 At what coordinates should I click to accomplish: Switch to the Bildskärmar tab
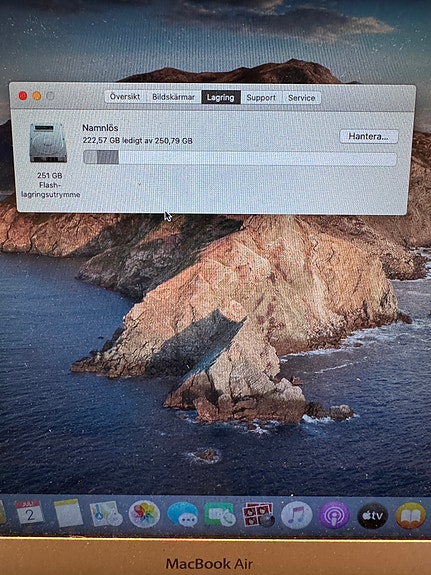click(174, 97)
